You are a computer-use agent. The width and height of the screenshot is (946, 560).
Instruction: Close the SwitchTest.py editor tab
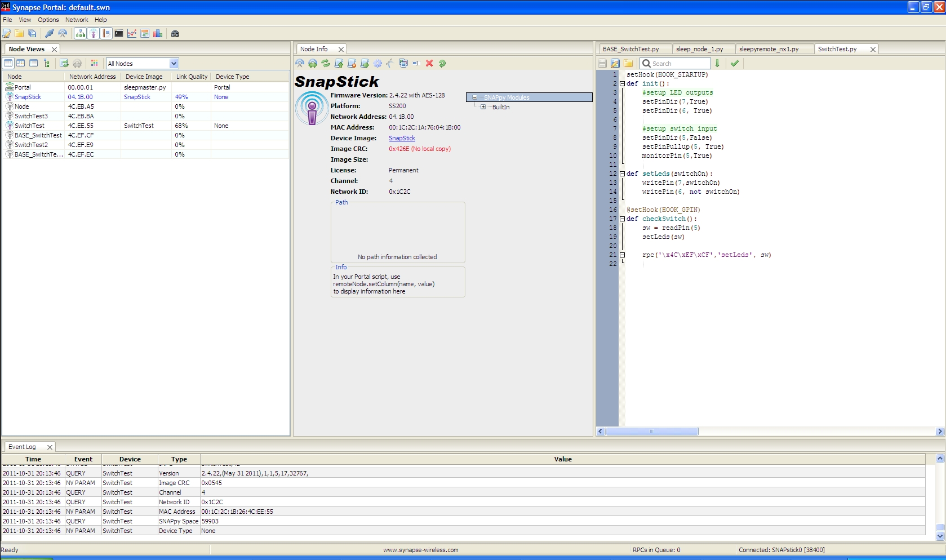point(873,50)
